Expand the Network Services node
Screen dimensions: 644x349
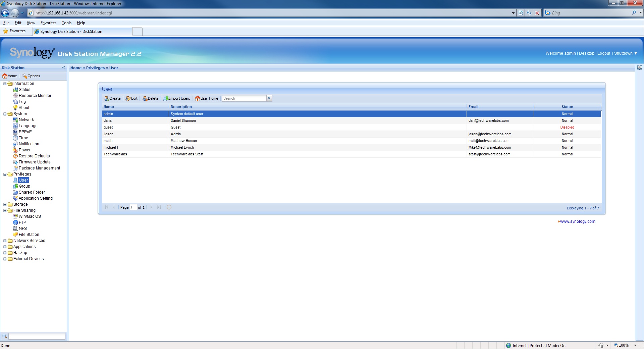pos(5,241)
